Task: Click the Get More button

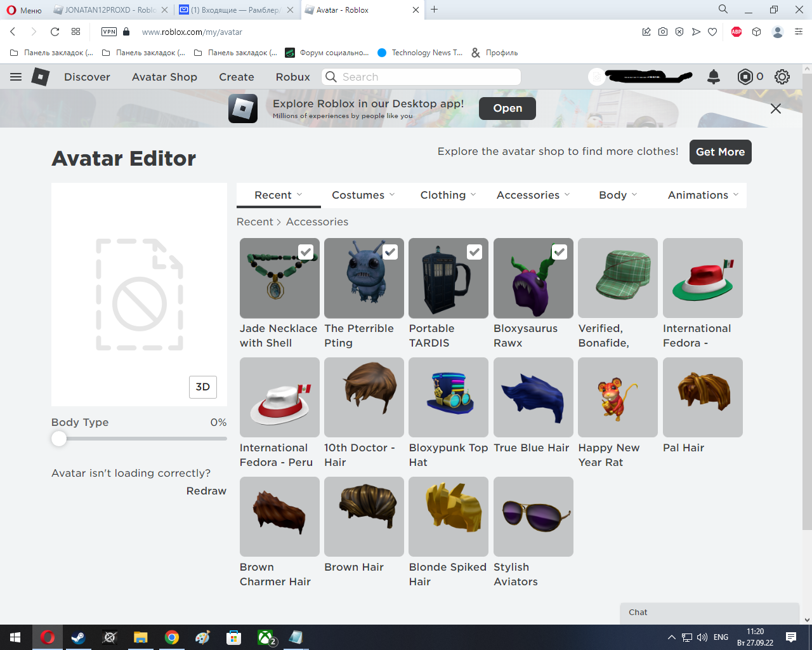Action: point(720,152)
